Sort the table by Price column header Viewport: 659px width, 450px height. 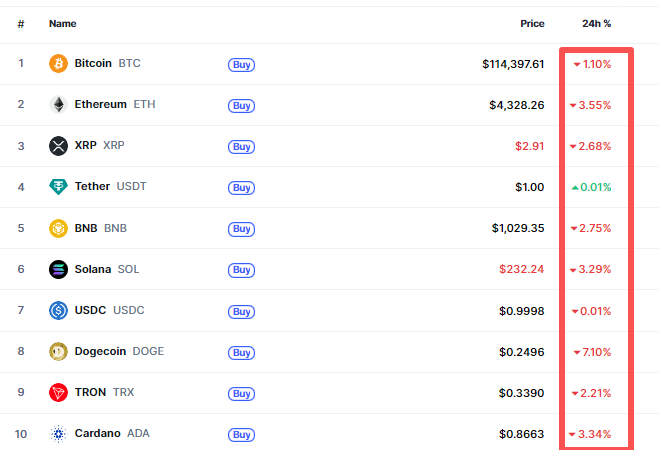click(x=532, y=23)
